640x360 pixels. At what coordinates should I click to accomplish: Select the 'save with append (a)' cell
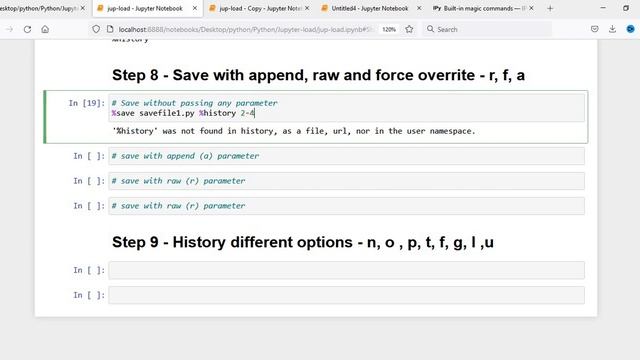point(347,156)
